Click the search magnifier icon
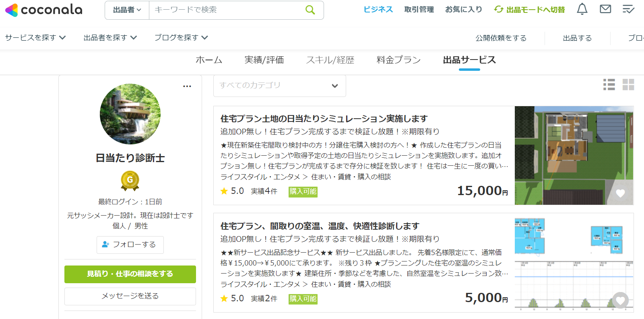Screen dimensions: 644x319 pos(310,10)
